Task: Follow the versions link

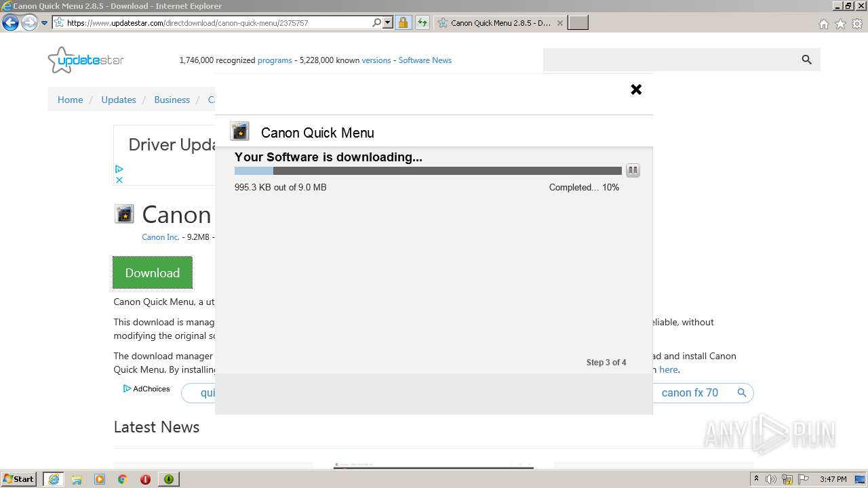Action: pos(376,60)
